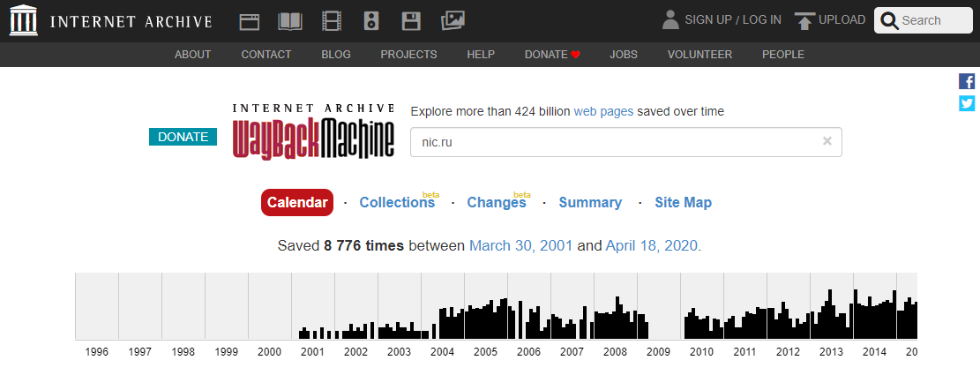Select year 1998 on the timeline

183,352
